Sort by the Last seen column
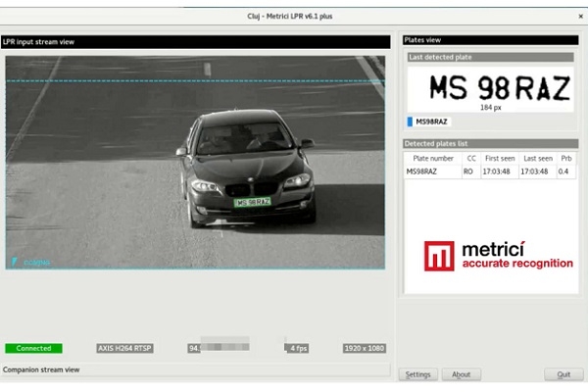Screen dimensions: 588x392 coord(537,158)
